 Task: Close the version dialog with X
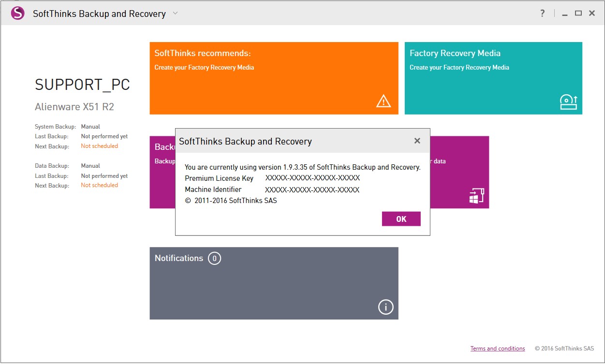(417, 141)
